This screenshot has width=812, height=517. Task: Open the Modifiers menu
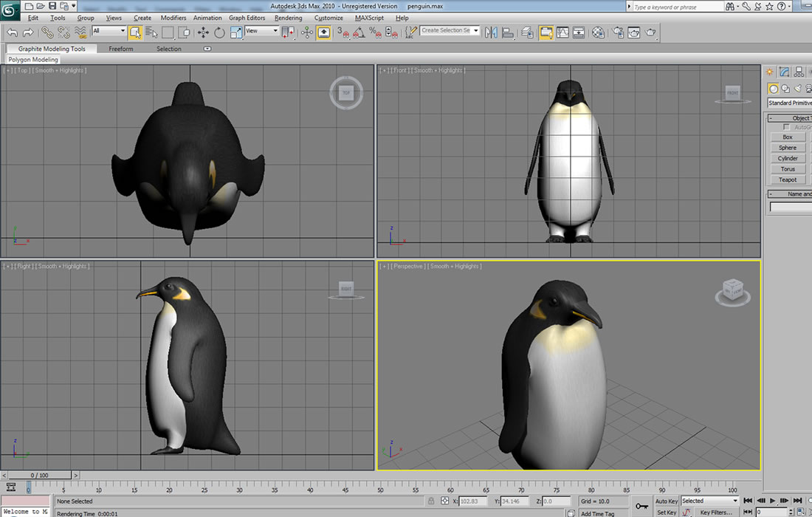(x=173, y=18)
